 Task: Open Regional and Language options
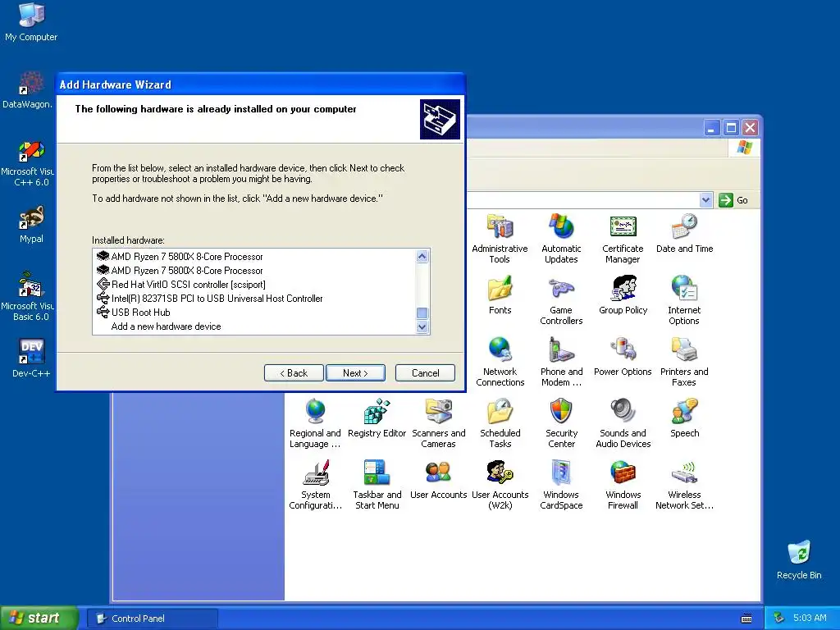315,423
